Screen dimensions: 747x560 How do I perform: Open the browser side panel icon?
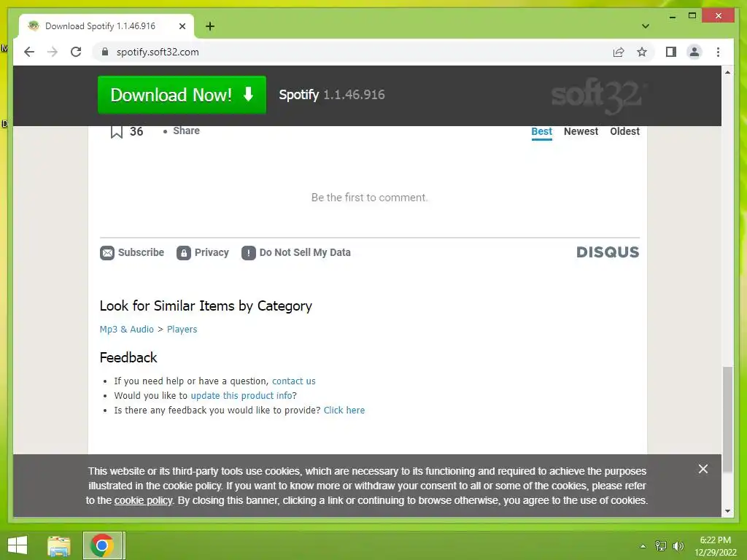point(671,52)
